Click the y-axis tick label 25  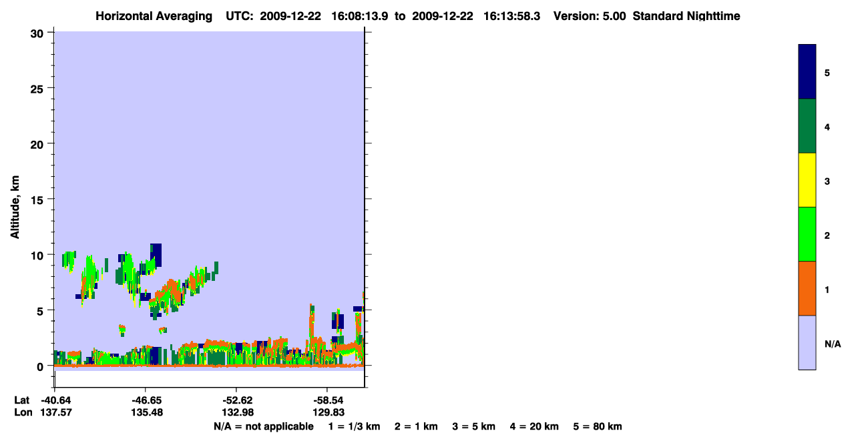coord(39,88)
